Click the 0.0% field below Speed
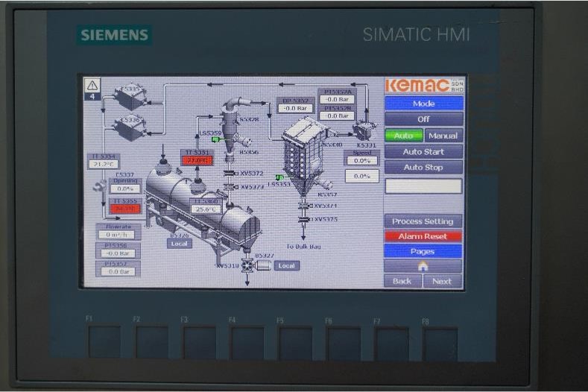The height and width of the screenshot is (392, 588). click(362, 176)
